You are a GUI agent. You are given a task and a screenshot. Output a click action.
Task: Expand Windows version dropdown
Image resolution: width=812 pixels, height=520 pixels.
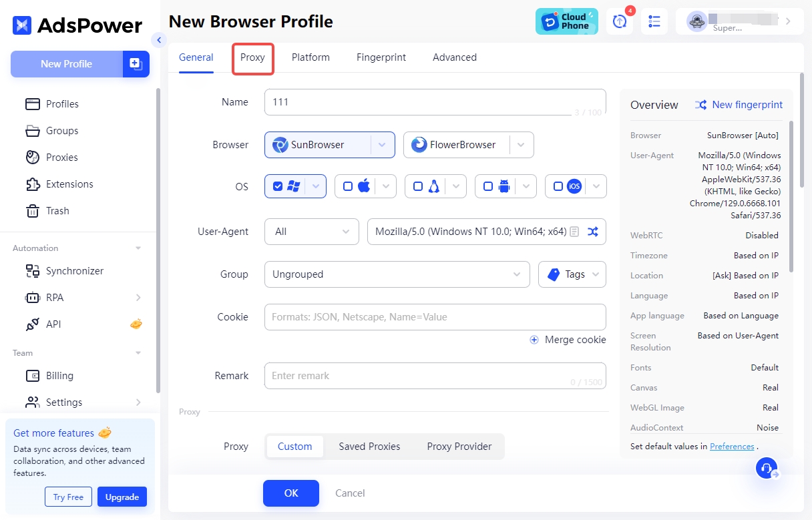[x=316, y=186]
